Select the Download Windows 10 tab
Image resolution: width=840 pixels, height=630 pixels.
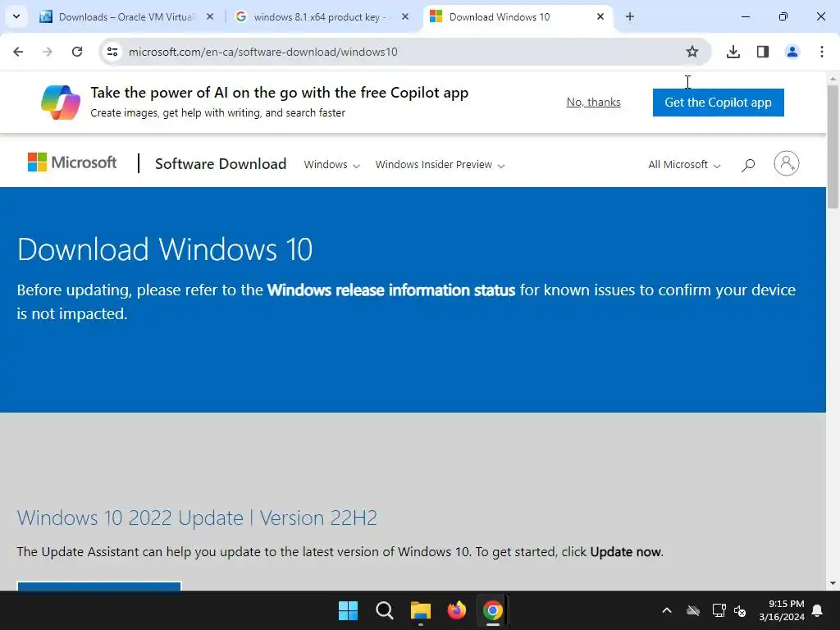pyautogui.click(x=499, y=16)
